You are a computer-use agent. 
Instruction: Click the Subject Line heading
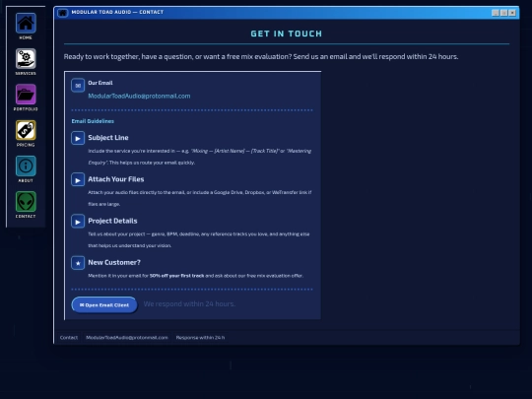pyautogui.click(x=108, y=138)
